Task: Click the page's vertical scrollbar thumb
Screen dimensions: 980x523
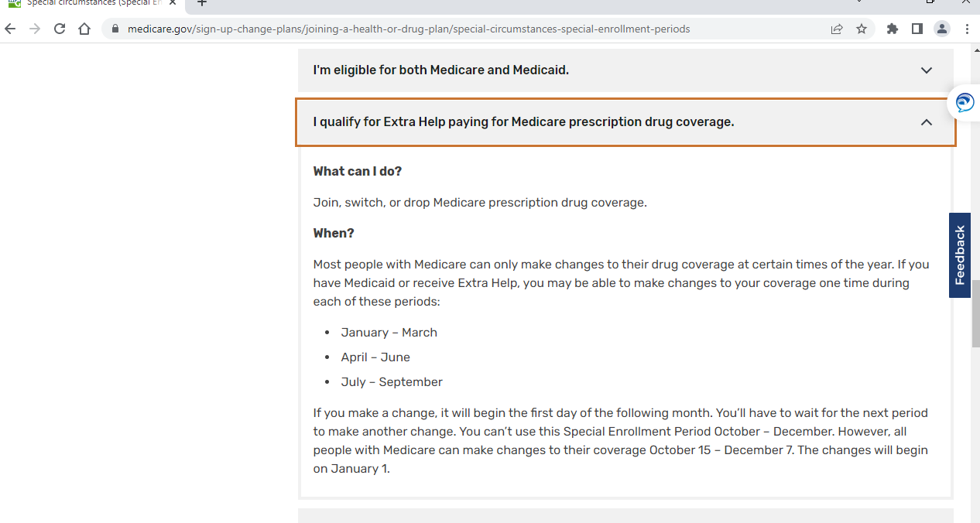Action: [975, 313]
